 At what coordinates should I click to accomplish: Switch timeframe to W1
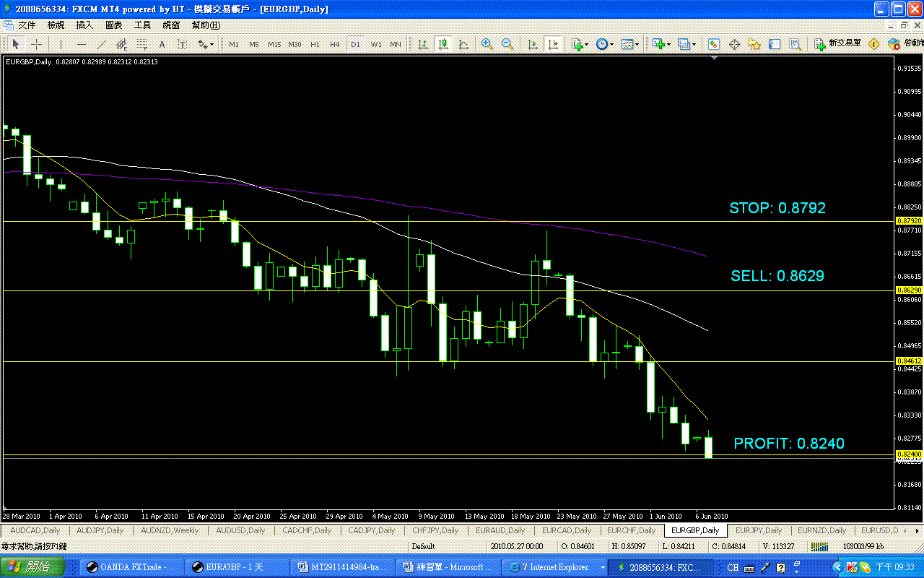coord(377,43)
